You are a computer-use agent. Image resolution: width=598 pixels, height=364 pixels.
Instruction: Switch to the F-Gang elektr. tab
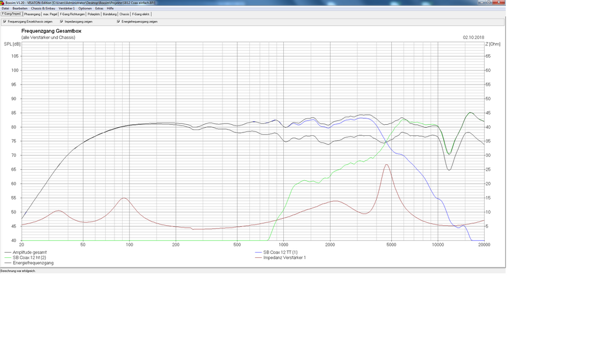coord(141,15)
